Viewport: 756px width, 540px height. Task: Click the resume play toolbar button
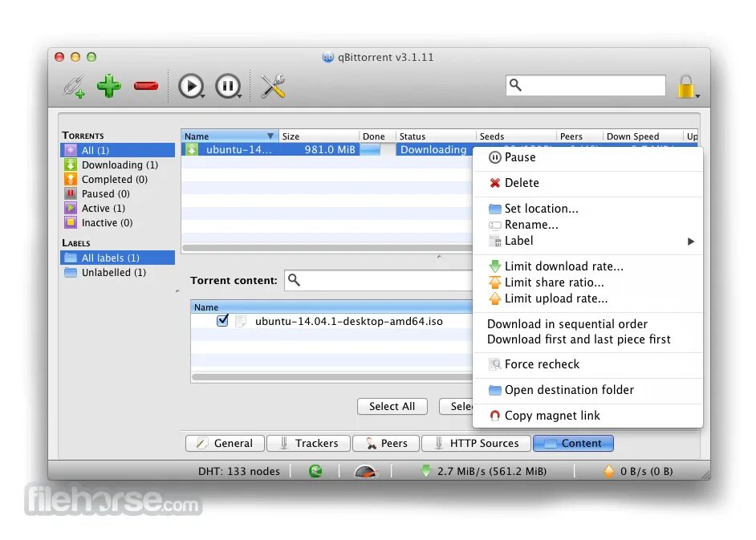[x=191, y=87]
